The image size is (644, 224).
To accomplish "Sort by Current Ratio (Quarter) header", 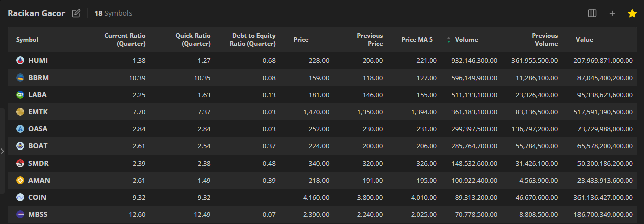I will pos(124,40).
